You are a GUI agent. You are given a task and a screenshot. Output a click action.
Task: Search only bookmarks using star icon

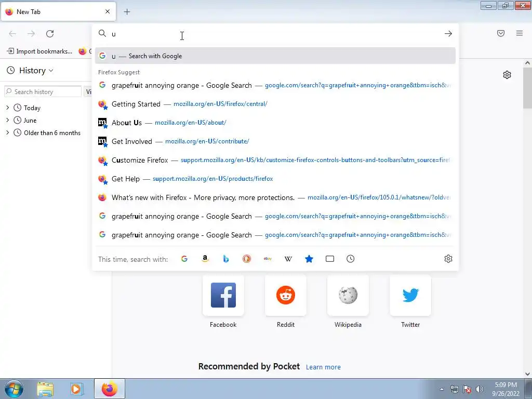[309, 259]
